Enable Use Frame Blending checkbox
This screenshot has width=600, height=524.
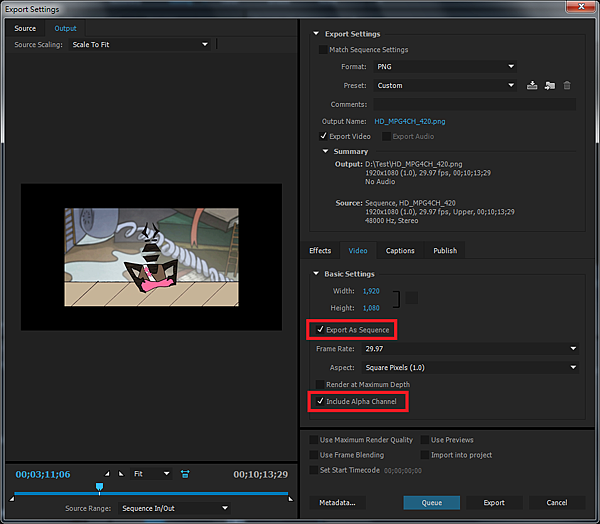[x=313, y=455]
